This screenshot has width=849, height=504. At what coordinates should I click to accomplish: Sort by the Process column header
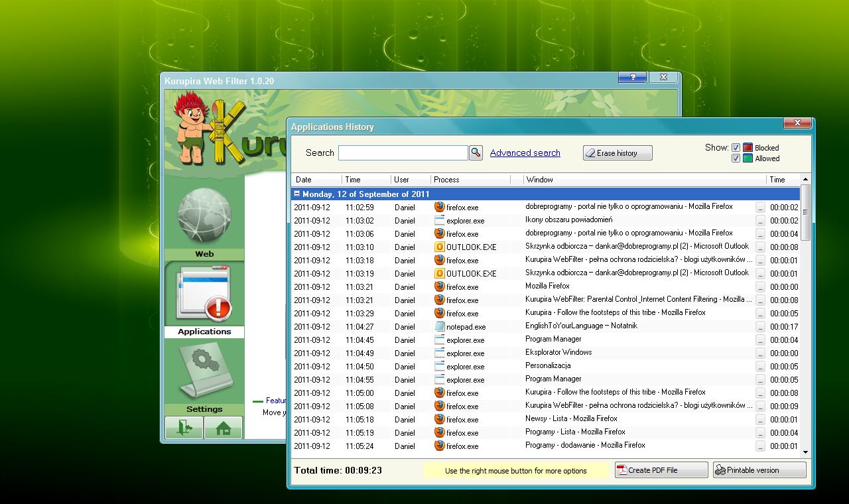[470, 180]
